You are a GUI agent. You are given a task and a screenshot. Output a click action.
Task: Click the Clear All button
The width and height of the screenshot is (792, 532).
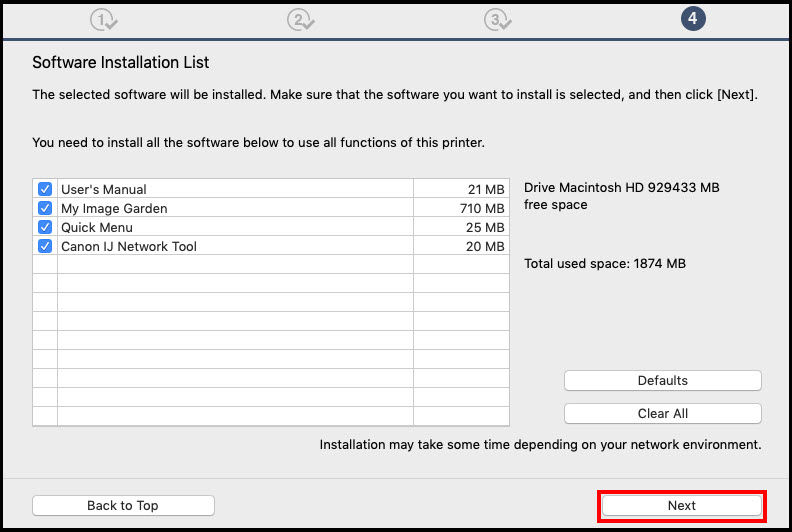(662, 413)
